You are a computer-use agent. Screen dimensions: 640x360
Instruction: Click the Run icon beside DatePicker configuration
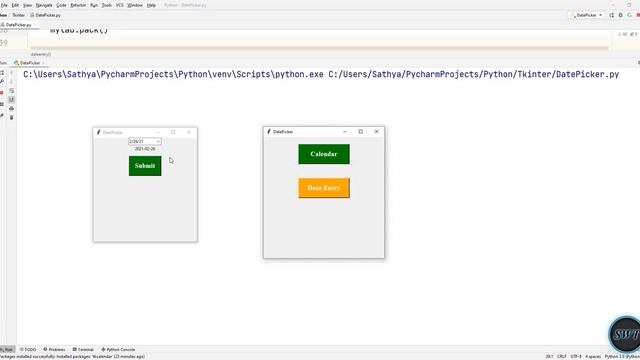[611, 15]
